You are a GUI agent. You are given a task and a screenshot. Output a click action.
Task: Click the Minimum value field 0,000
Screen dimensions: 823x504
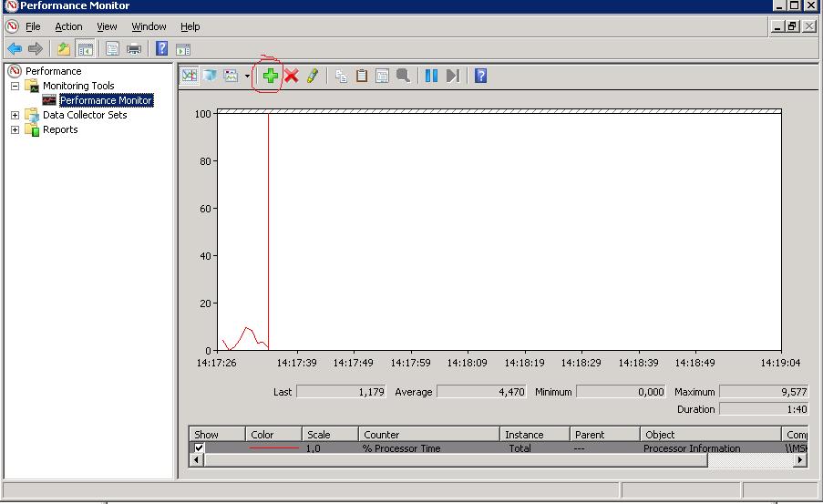click(x=621, y=392)
